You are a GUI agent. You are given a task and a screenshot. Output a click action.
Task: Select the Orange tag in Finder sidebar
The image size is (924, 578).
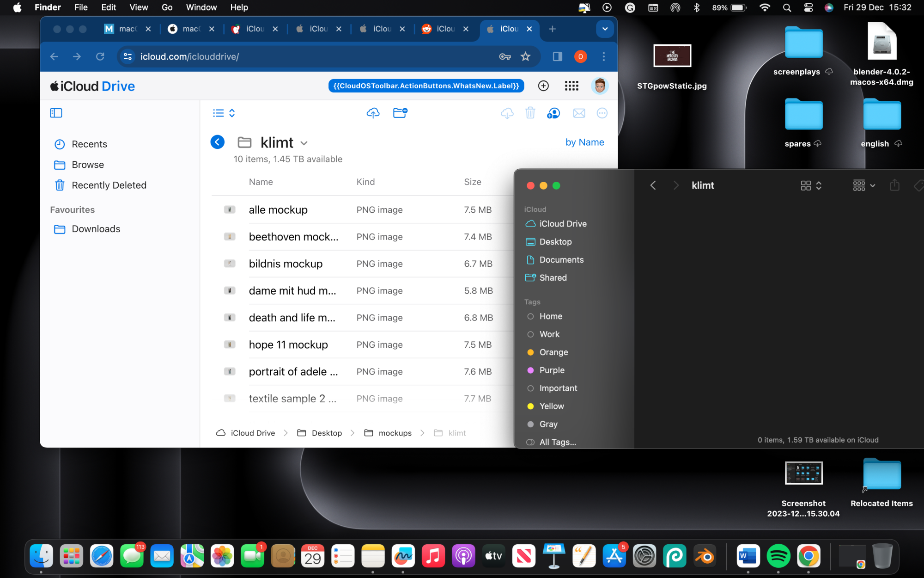coord(553,352)
